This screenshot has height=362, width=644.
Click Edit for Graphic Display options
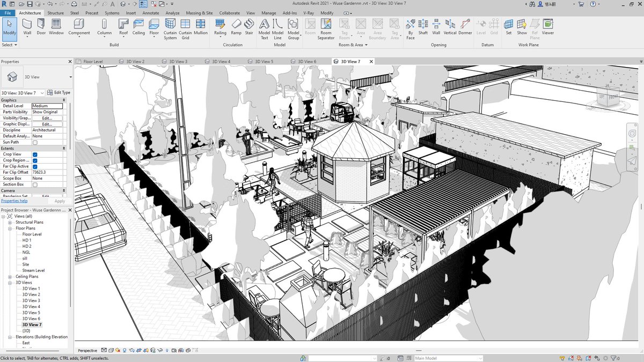pyautogui.click(x=47, y=124)
